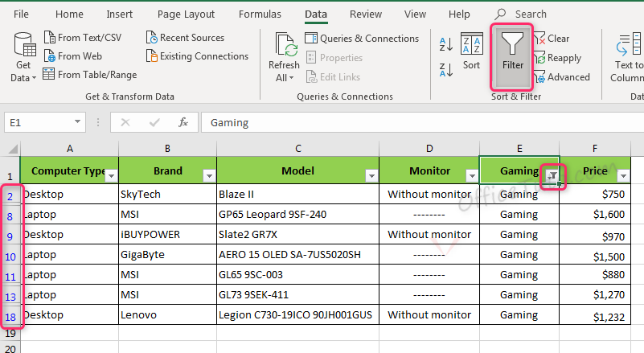Image resolution: width=644 pixels, height=353 pixels.
Task: Open the Help tab
Action: click(459, 14)
